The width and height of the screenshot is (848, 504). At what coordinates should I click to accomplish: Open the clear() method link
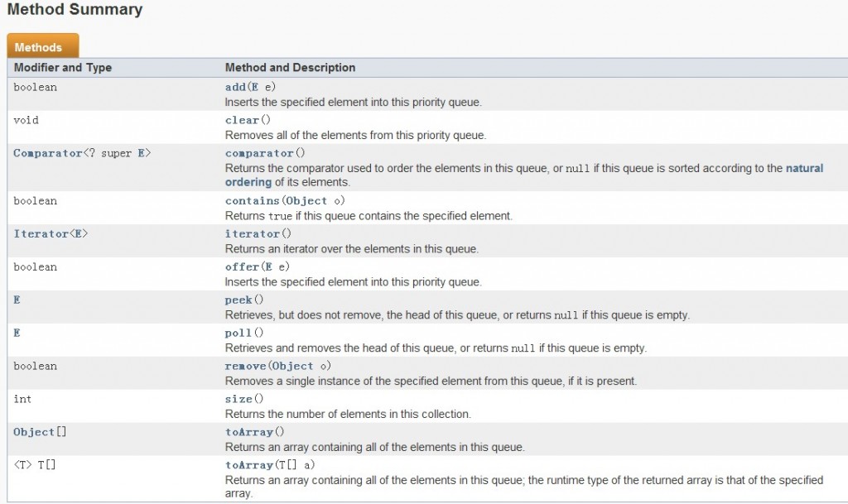click(242, 120)
